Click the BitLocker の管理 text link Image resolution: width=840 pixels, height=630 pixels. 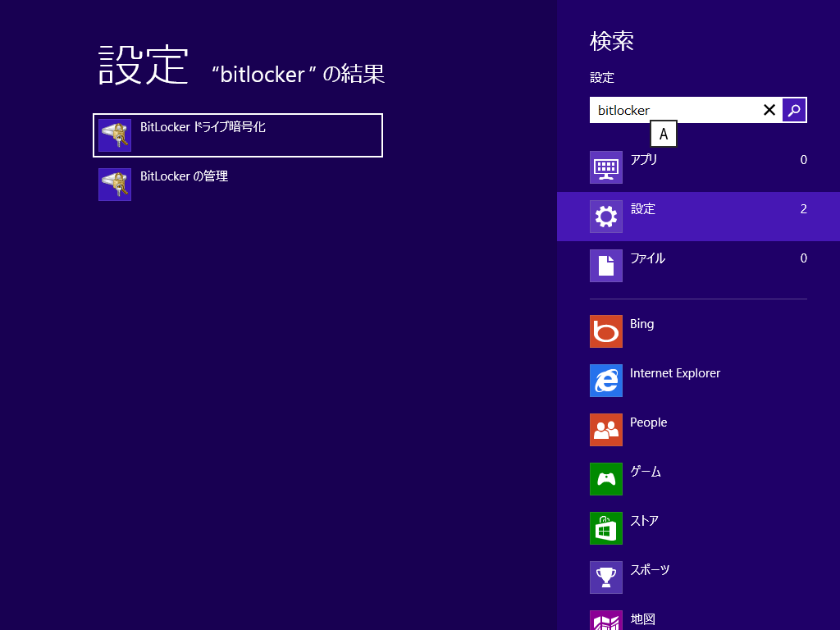click(185, 176)
